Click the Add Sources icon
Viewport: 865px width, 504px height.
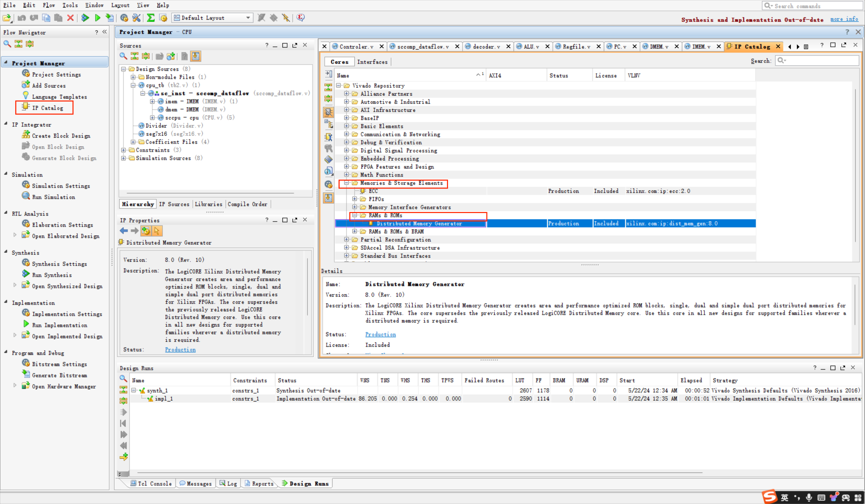pyautogui.click(x=26, y=85)
